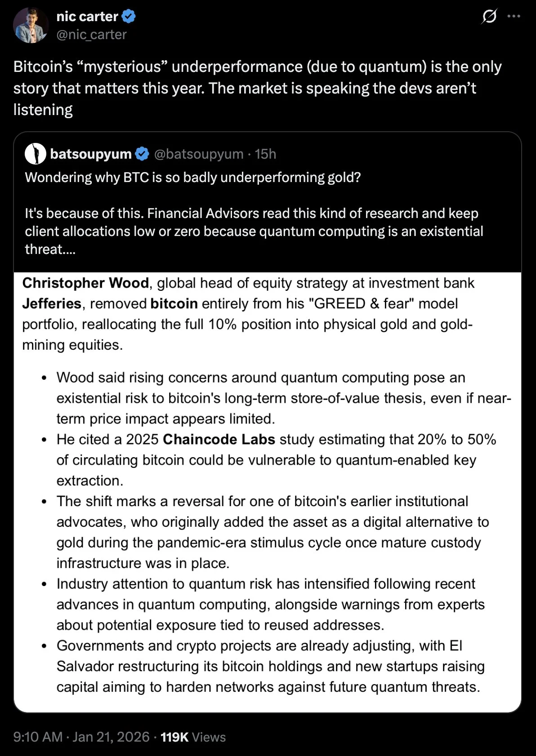Click batsoupyum's round profile avatar
Screen dimensions: 536x756
36,154
